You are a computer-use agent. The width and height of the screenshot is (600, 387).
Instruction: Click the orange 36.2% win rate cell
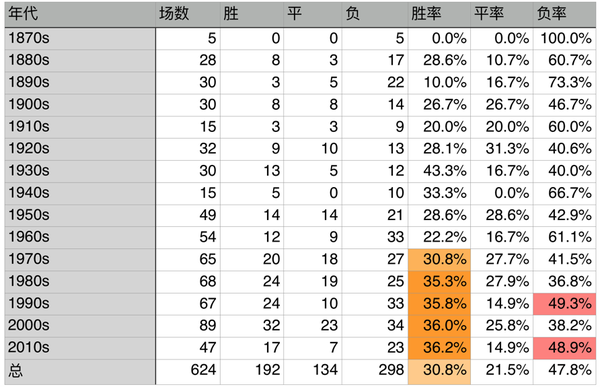439,348
